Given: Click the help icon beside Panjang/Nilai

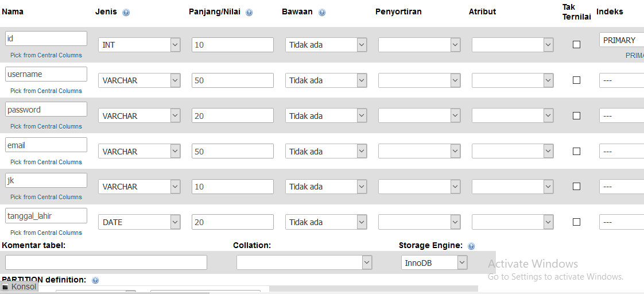Looking at the screenshot, I should (x=249, y=12).
